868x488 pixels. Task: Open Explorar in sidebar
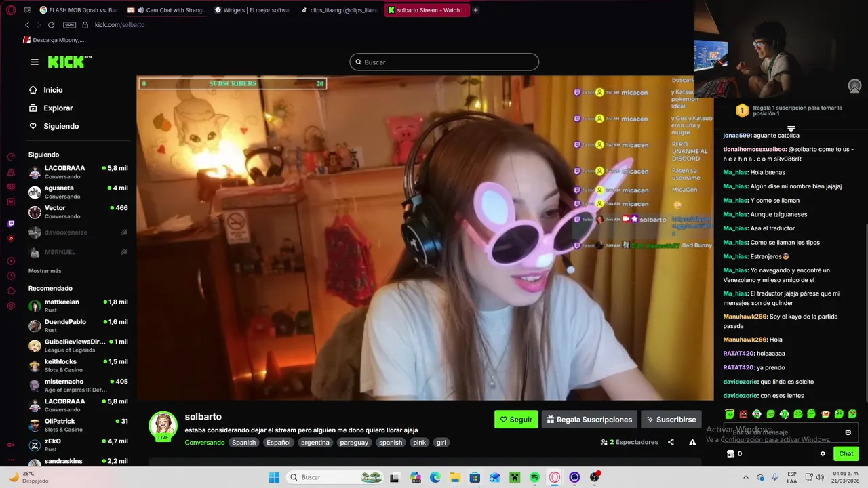[x=50, y=108]
